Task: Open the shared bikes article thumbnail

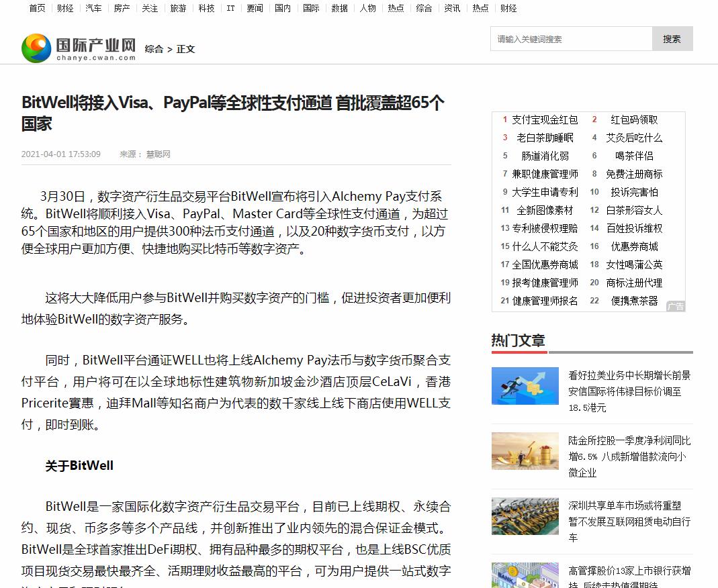Action: (525, 516)
